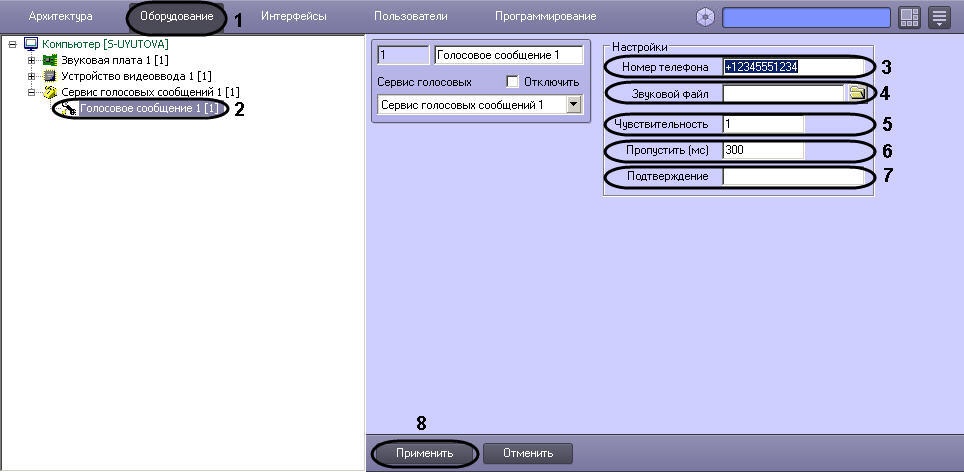Focus the Подтверждение text field
The image size is (964, 472).
(x=790, y=176)
